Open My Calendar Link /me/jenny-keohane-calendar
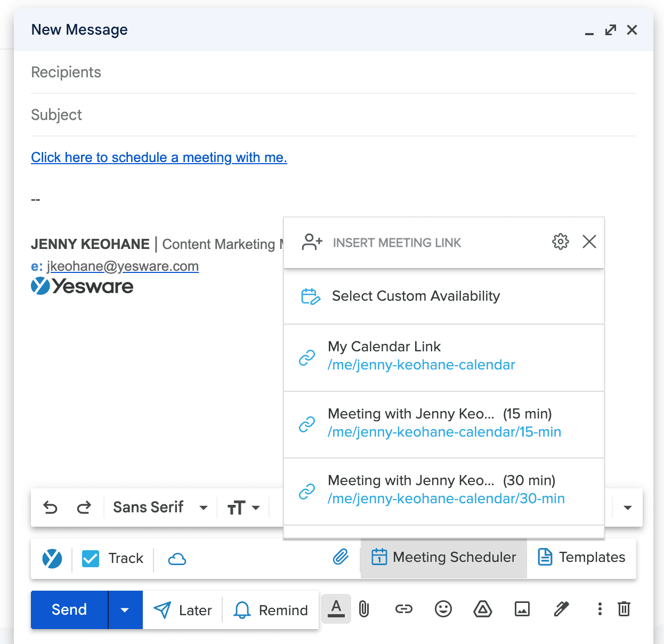 pos(421,356)
